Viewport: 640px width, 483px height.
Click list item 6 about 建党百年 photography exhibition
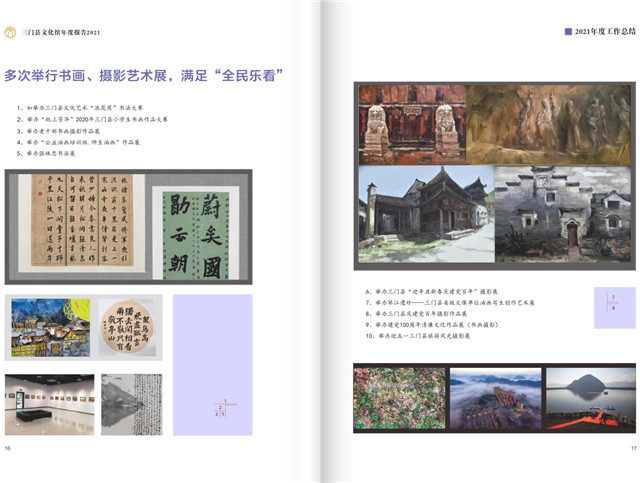click(431, 292)
